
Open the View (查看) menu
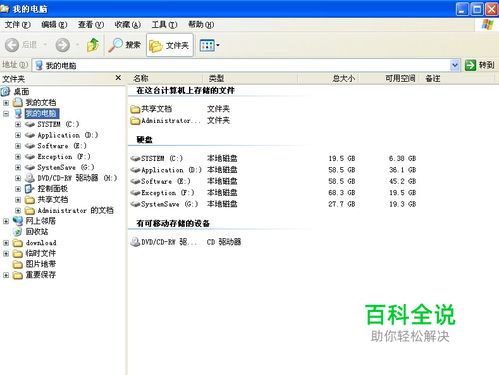pos(91,25)
